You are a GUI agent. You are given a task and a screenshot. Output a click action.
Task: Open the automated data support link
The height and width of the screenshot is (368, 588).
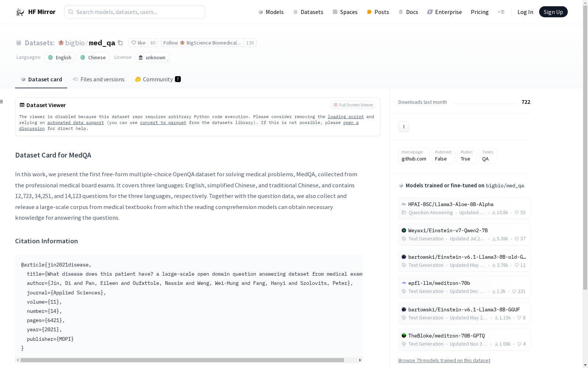click(x=76, y=123)
